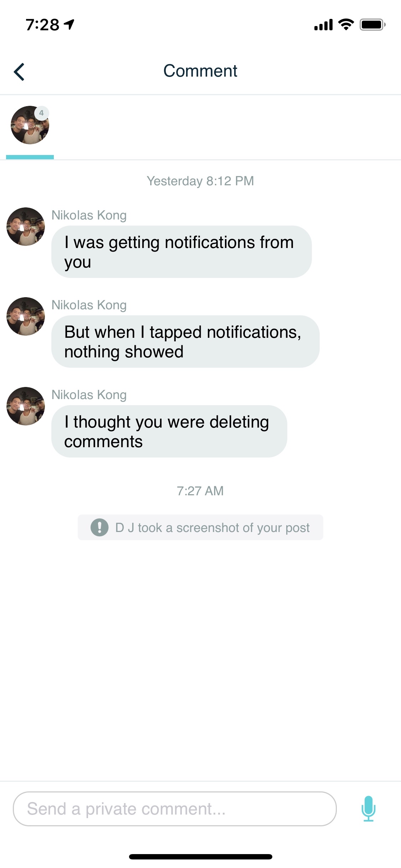
Task: Tap the avatar beside "getting notifications from you" message
Action: click(26, 227)
